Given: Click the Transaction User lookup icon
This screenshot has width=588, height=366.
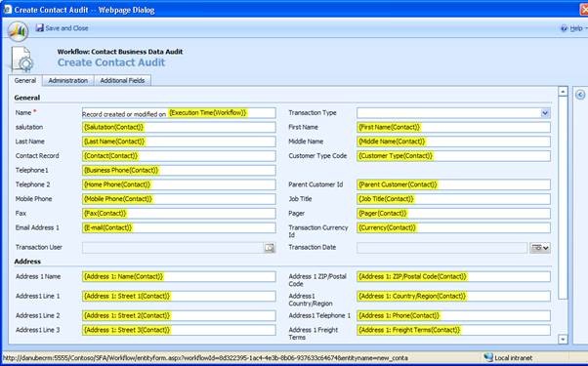Looking at the screenshot, I should (x=270, y=248).
